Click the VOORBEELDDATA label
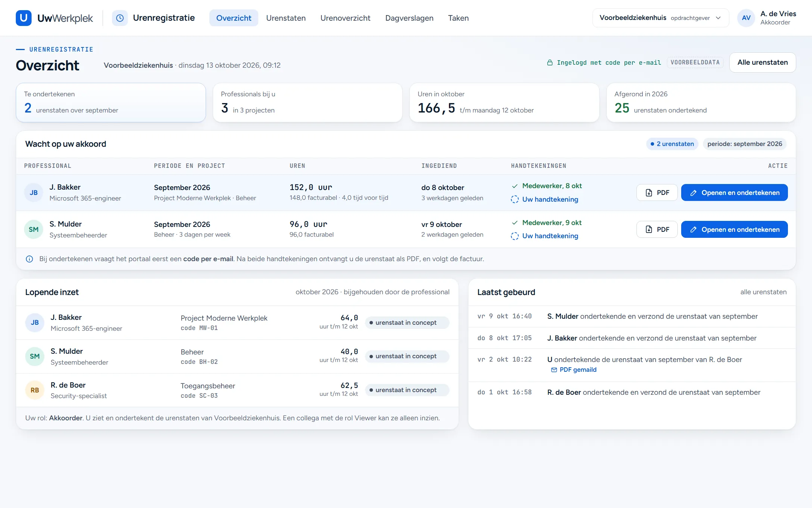 click(695, 62)
